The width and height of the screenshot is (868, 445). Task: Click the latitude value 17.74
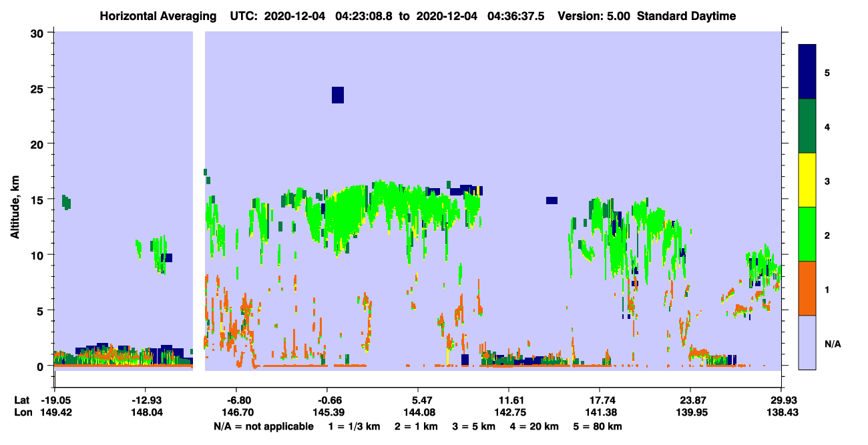pyautogui.click(x=600, y=400)
